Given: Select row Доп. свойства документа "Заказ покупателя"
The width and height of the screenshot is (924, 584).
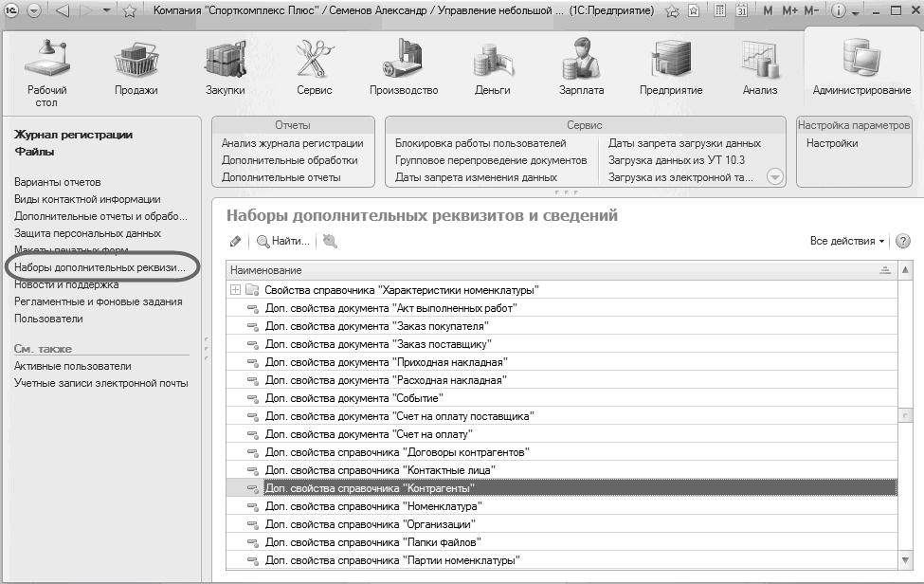Looking at the screenshot, I should click(x=562, y=326).
